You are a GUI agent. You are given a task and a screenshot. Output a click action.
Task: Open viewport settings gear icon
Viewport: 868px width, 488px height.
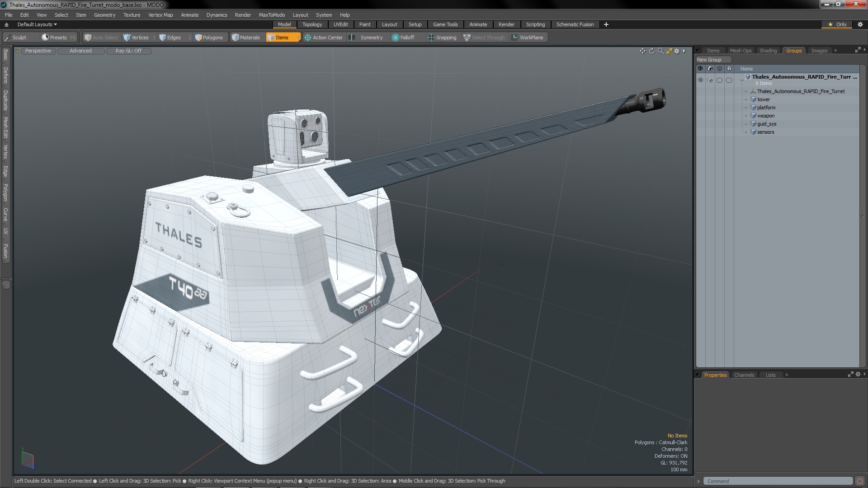(677, 51)
